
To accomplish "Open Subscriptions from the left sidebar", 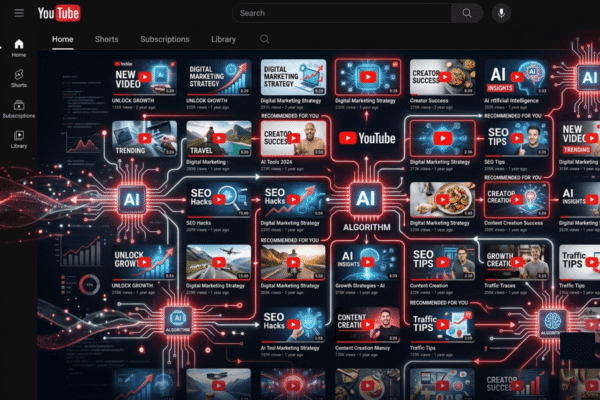I will coord(19,109).
